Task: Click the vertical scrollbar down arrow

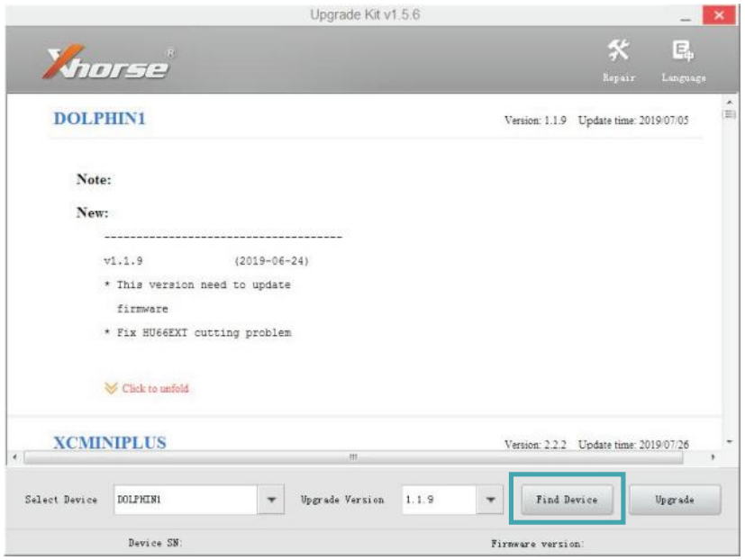Action: click(730, 442)
